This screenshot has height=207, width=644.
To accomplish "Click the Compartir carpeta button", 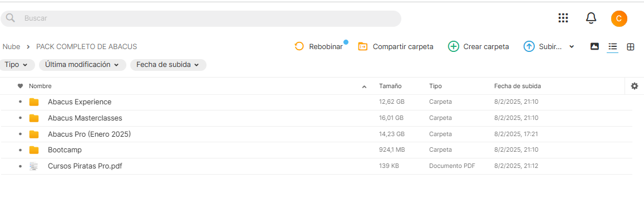I will 396,46.
